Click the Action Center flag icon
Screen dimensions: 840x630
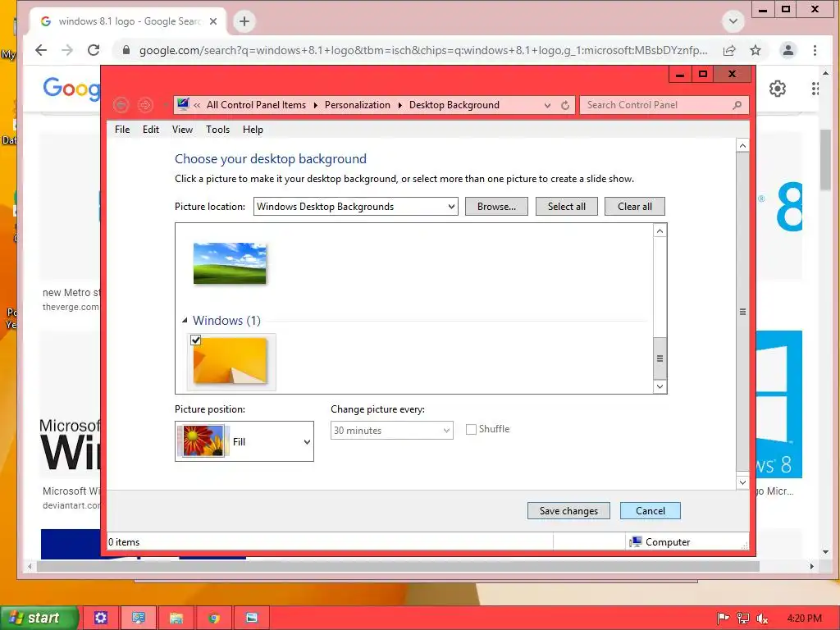pyautogui.click(x=723, y=619)
